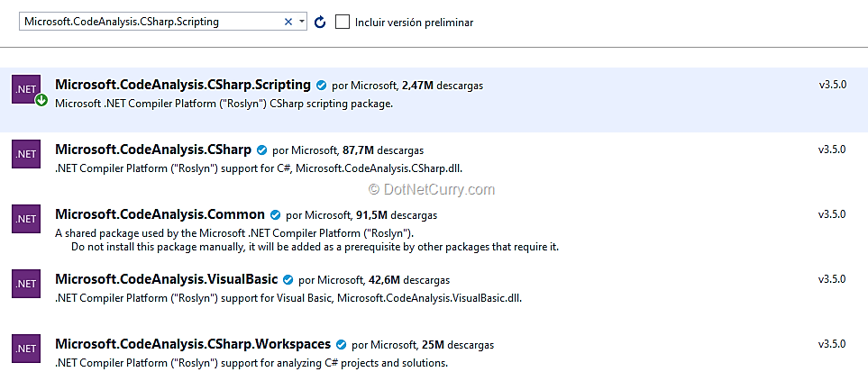Click verified badge next to Microsoft.CodeAnalysis.CSharp
Screen dimensions: 868x381
pyautogui.click(x=261, y=150)
